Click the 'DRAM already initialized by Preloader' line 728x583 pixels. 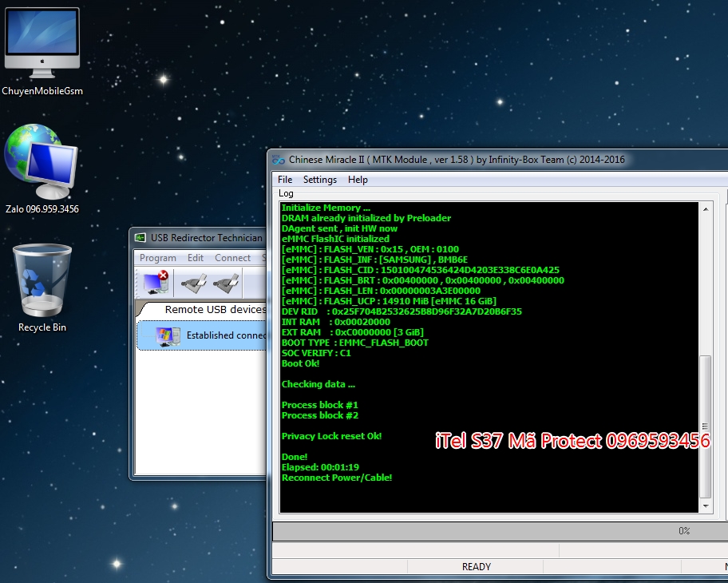click(x=366, y=218)
